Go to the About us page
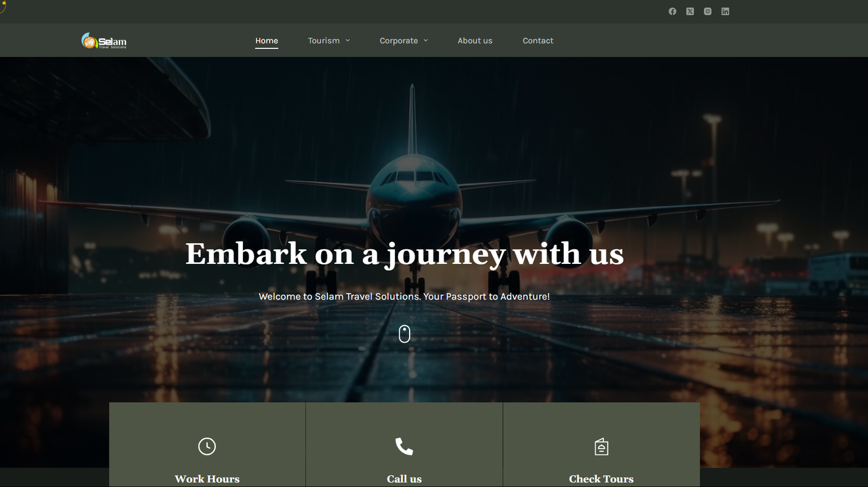The height and width of the screenshot is (487, 868). pos(475,41)
